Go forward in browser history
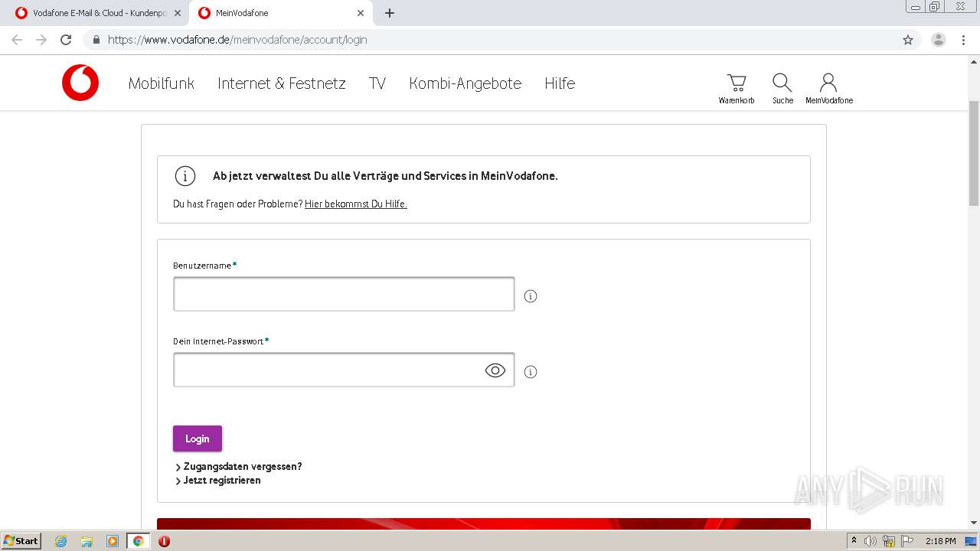 pyautogui.click(x=41, y=40)
